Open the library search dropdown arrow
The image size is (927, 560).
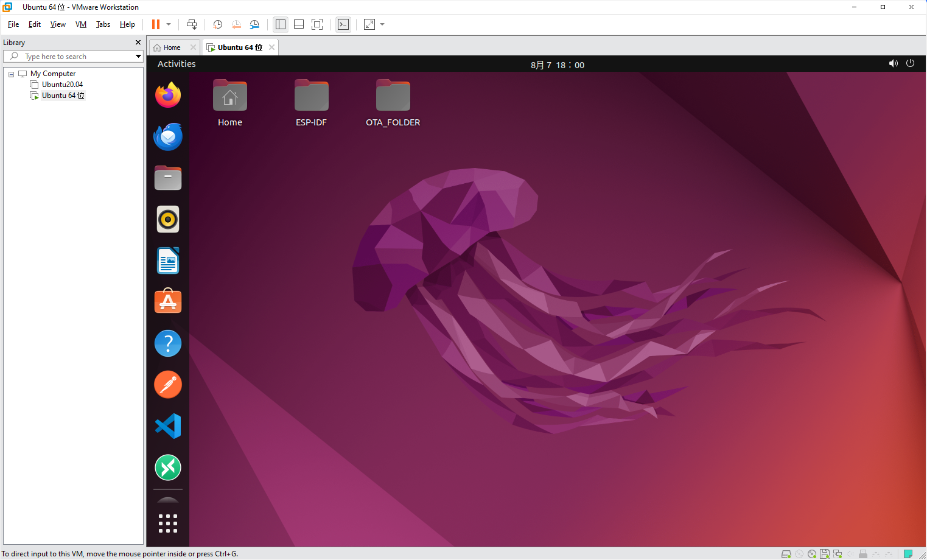point(138,56)
